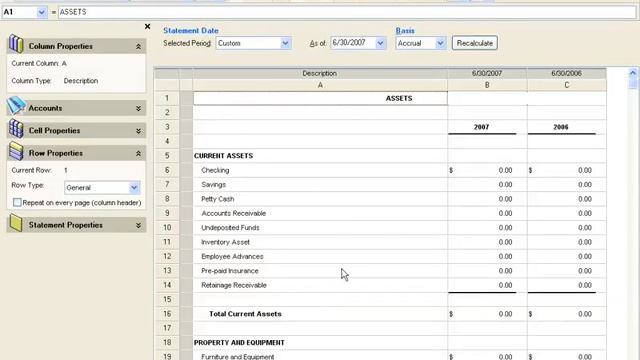This screenshot has width=640, height=360.
Task: Click the Description column title
Action: pyautogui.click(x=320, y=73)
